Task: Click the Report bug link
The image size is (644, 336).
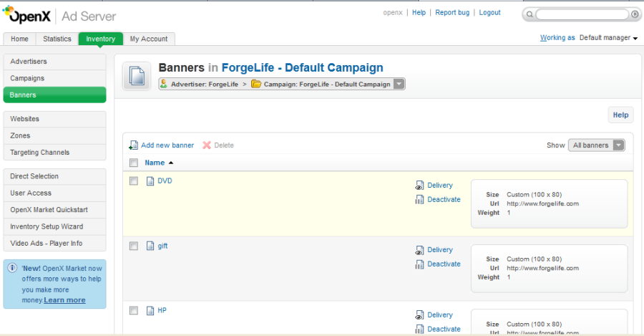Action: coord(452,13)
